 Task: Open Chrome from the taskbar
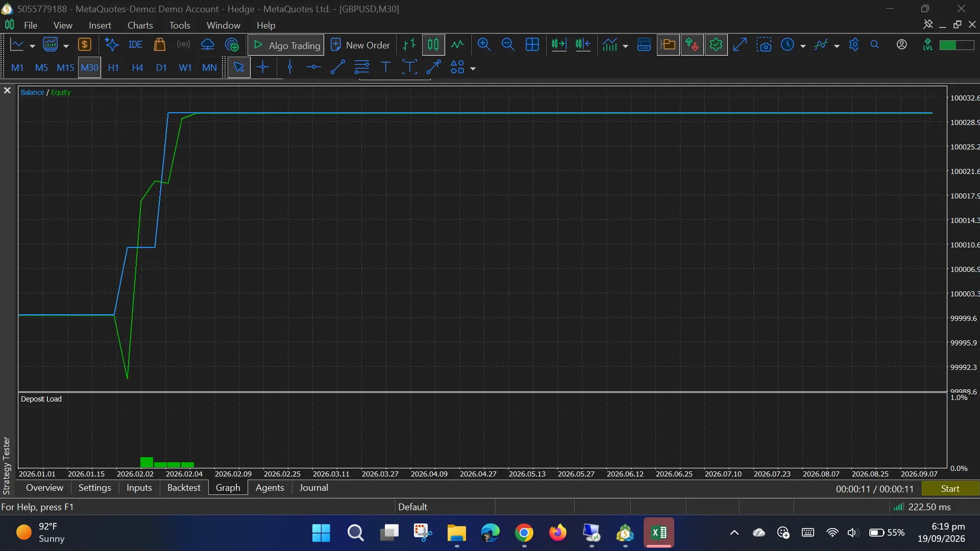pyautogui.click(x=524, y=533)
